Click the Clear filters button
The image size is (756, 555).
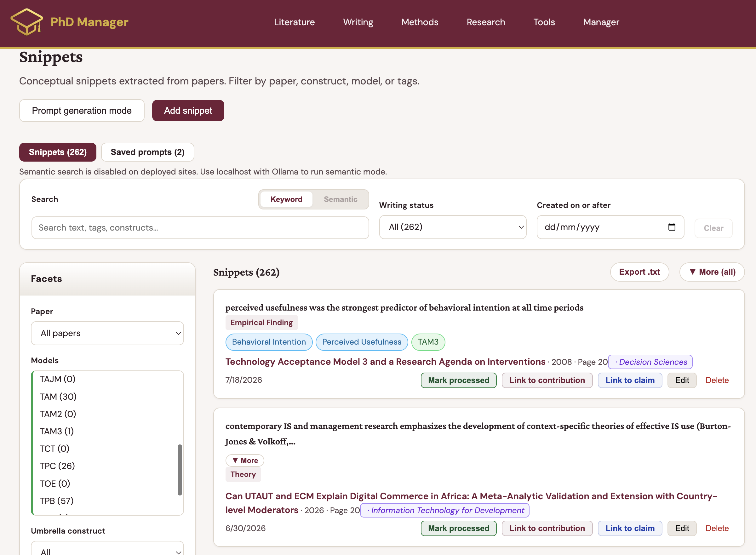tap(713, 228)
